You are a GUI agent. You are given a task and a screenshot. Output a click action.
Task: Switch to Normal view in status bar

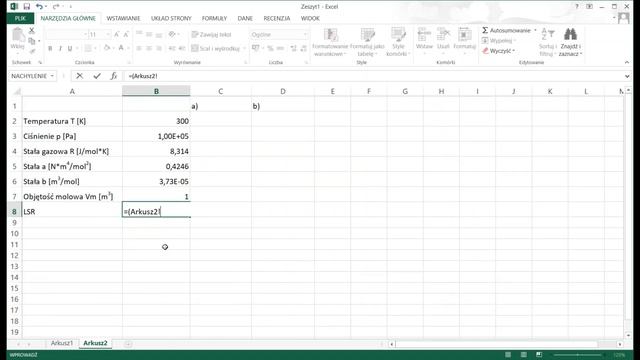tap(508, 355)
